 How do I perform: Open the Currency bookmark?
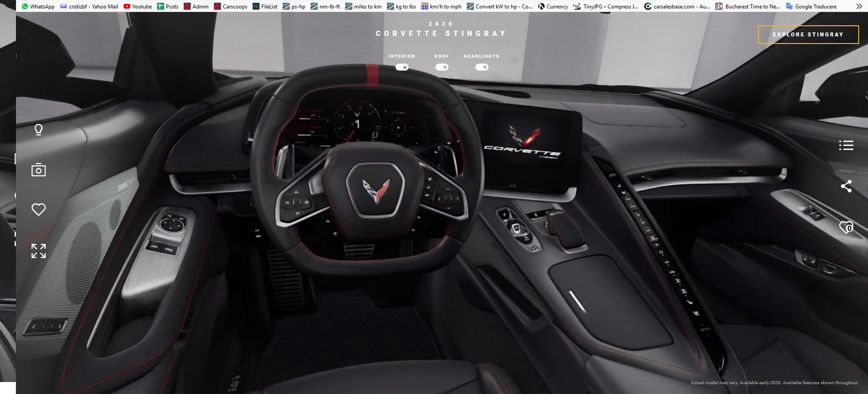point(553,6)
